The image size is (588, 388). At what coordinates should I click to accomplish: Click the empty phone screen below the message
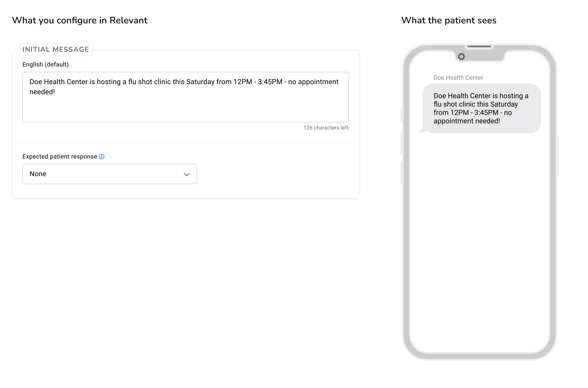tap(479, 235)
